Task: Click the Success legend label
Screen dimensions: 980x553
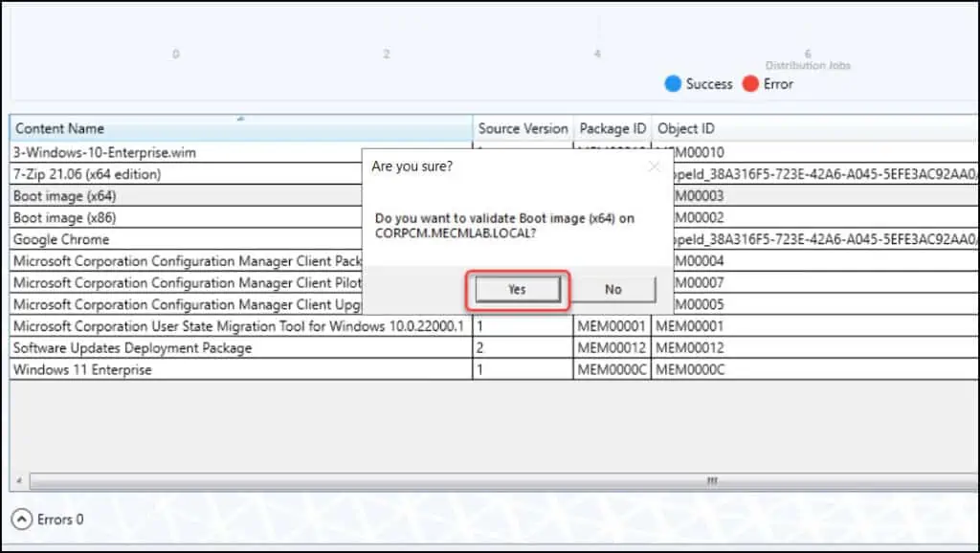Action: [709, 84]
